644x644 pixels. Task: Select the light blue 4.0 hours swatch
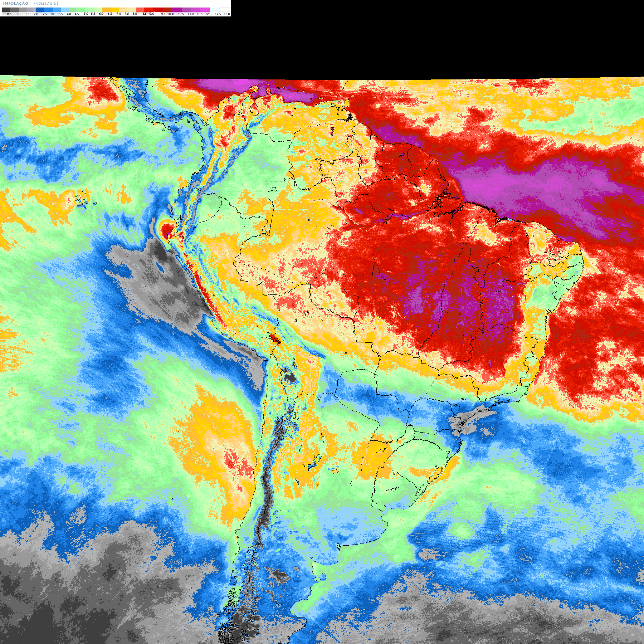pos(65,10)
